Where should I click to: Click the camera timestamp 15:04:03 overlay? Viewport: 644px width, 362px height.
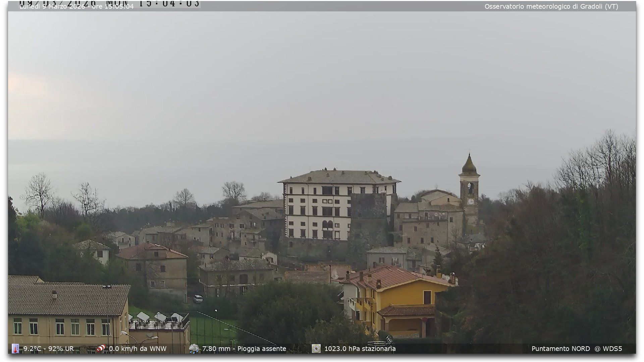pos(169,3)
